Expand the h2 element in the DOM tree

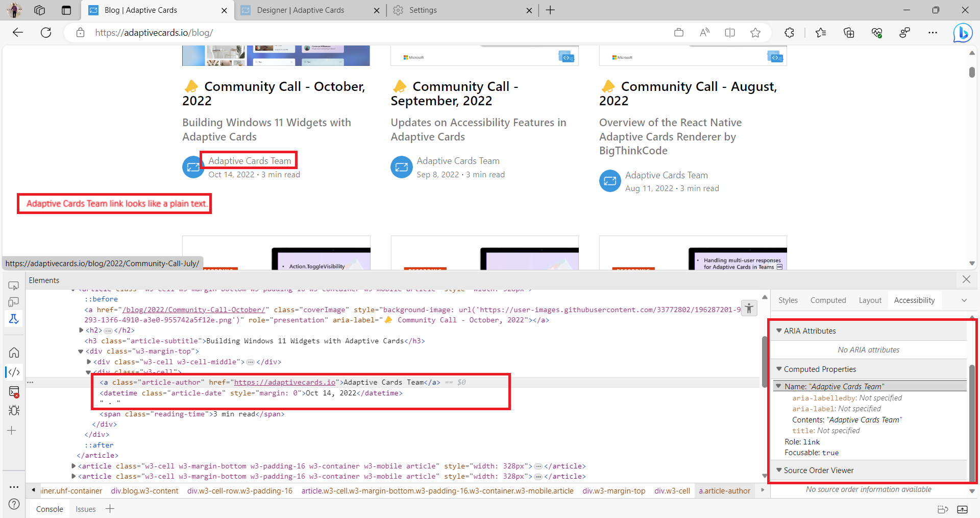[81, 331]
